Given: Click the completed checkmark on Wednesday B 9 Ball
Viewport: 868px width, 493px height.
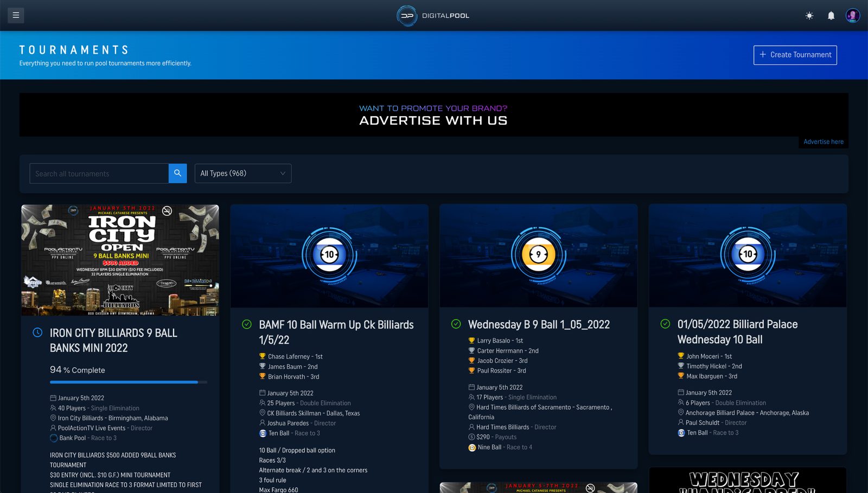Looking at the screenshot, I should pyautogui.click(x=456, y=324).
